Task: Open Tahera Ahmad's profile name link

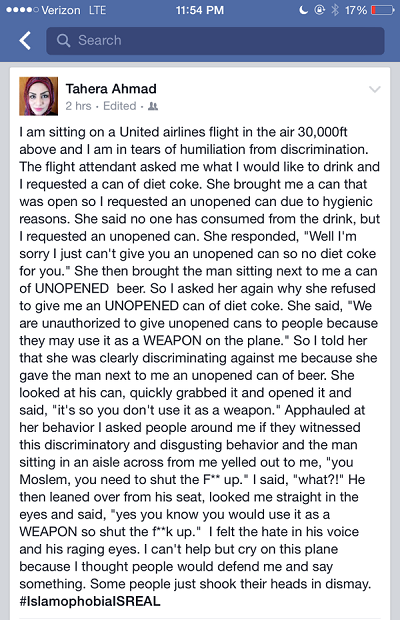Action: 111,89
